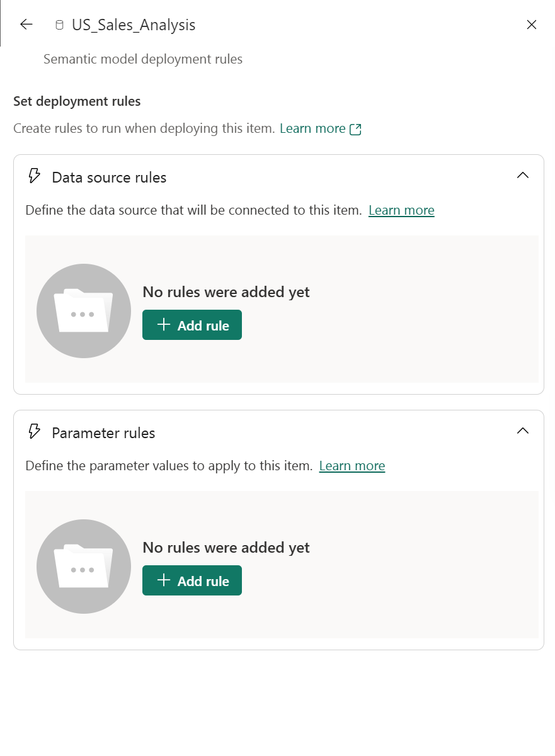Screen dimensions: 555x756
Task: Click the lightning icon next to Parameter rules
Action: (x=34, y=432)
